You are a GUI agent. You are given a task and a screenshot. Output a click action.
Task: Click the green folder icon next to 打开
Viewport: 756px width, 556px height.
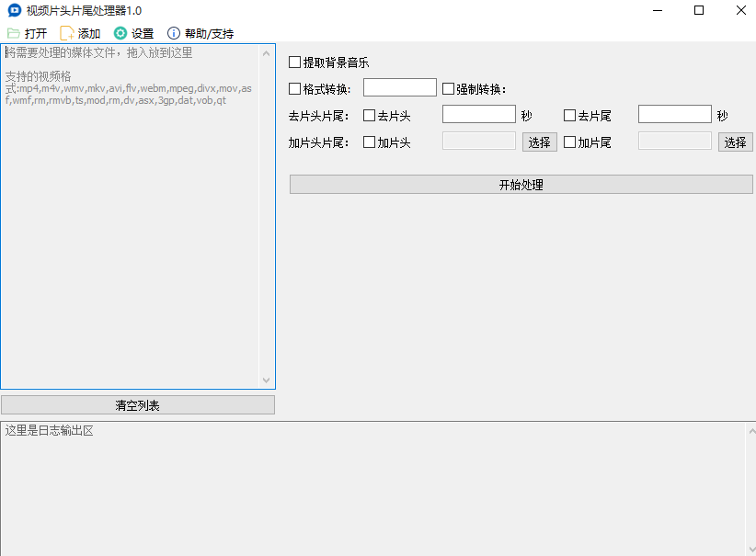tap(14, 33)
